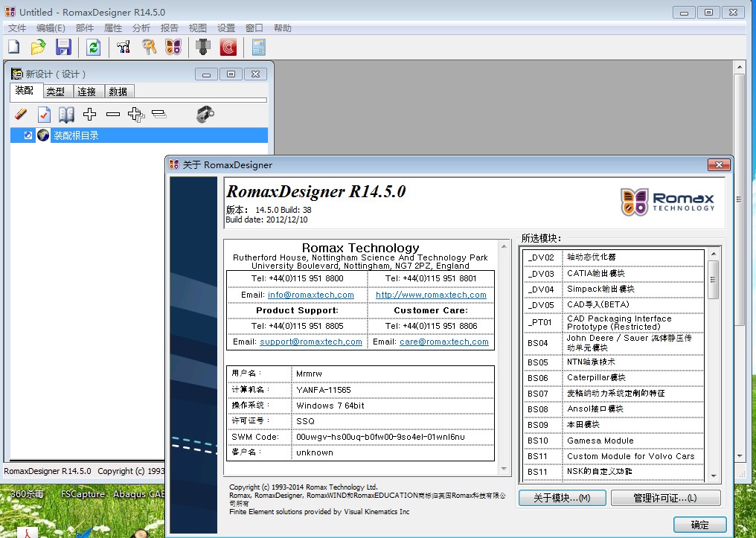Viewport: 756px width, 538px height.
Task: Select the _DV02 轴动态优化器 module row
Action: pos(613,257)
